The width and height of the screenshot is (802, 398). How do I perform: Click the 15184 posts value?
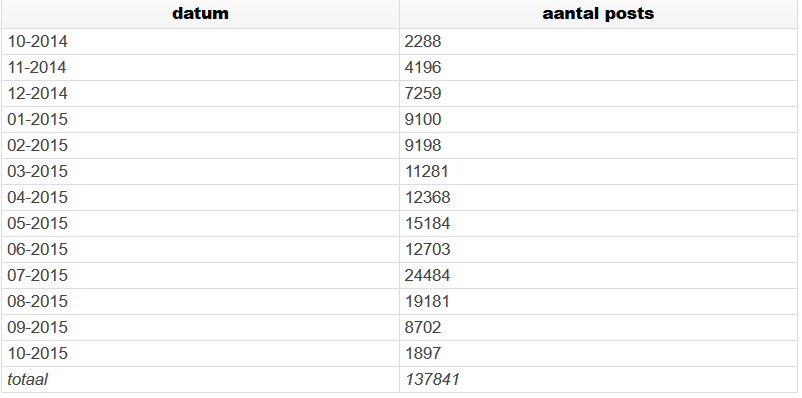coord(427,224)
